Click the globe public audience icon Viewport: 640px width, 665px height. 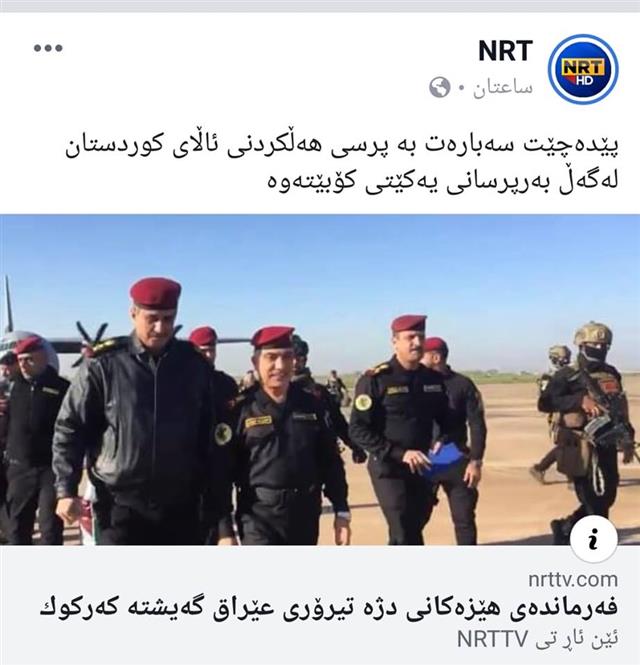[x=439, y=87]
